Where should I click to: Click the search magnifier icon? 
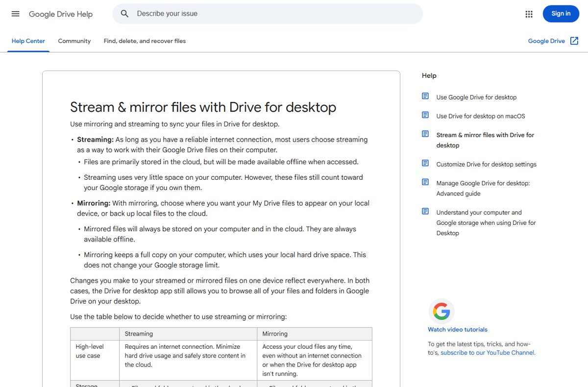pos(125,14)
